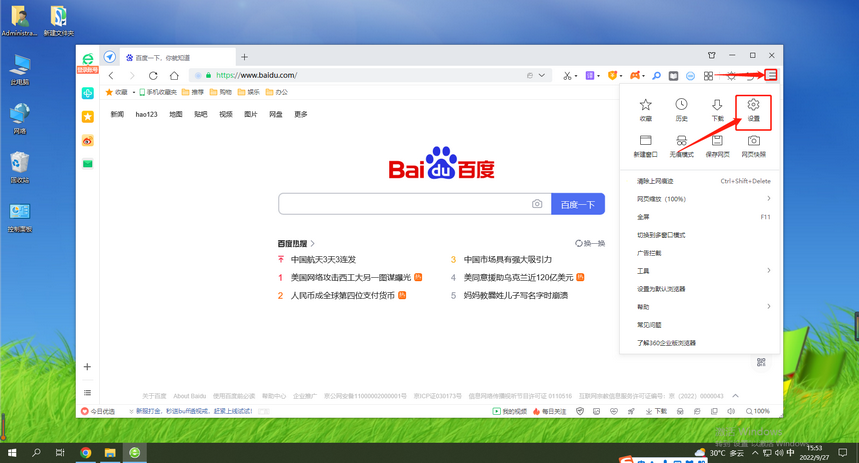The image size is (859, 463).
Task: Open the 历史 (History) clock icon
Action: [x=681, y=110]
